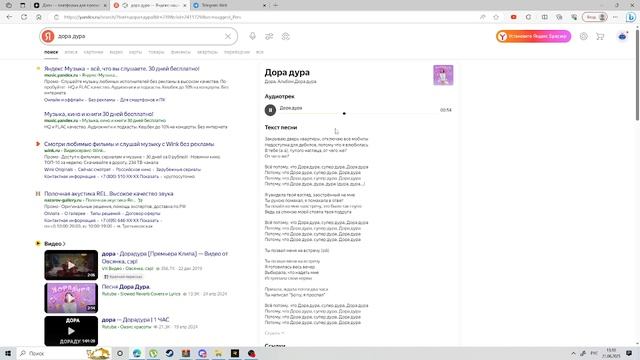Play the Песня Дора Дура video thumbnail
The width and height of the screenshot is (640, 360).
point(71,298)
